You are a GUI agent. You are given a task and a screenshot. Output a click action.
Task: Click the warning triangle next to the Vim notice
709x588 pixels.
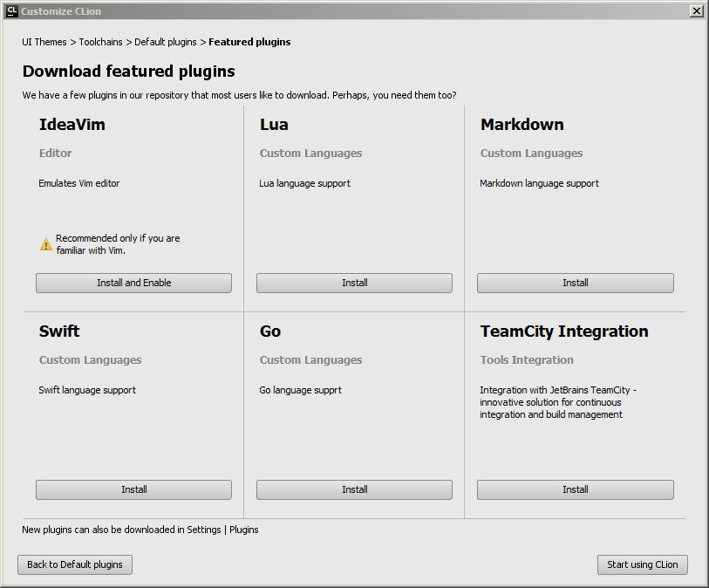pos(45,243)
